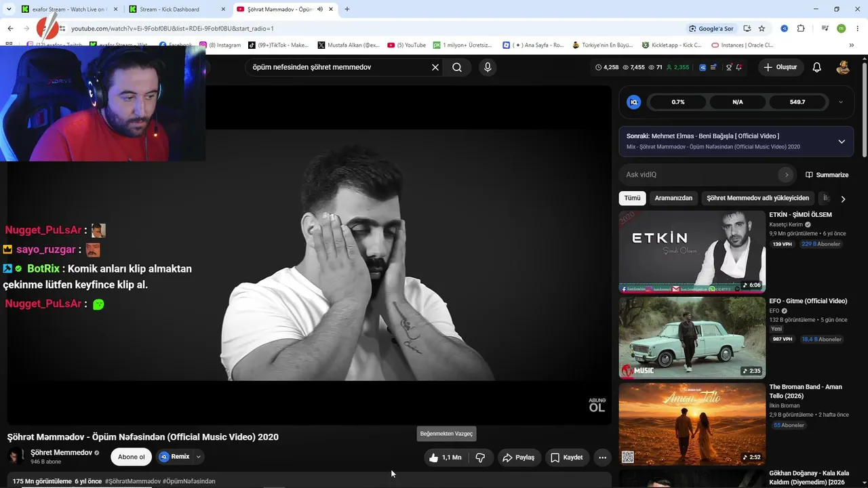Open YouTube notifications bell
The width and height of the screenshot is (868, 488).
click(817, 67)
